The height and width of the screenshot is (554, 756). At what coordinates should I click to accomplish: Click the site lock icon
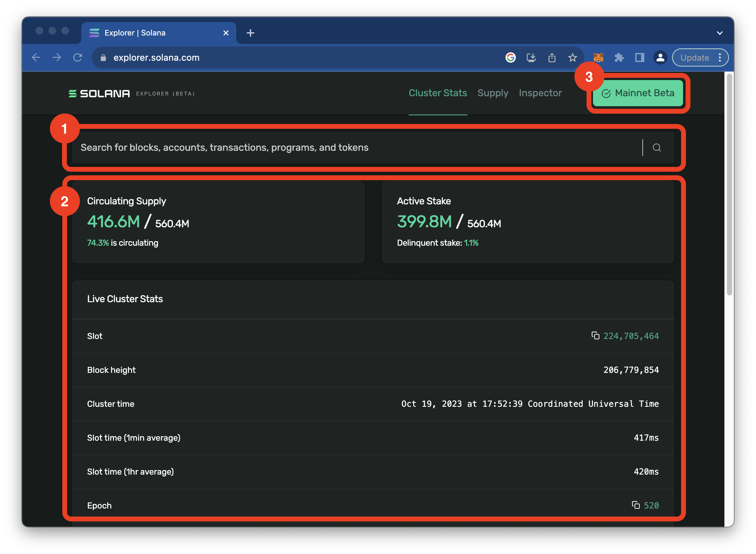tap(103, 58)
